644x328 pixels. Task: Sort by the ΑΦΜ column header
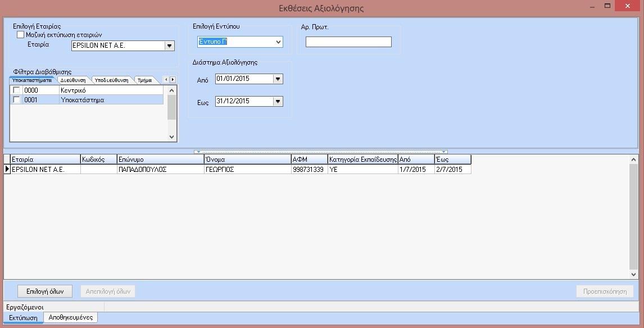click(309, 160)
